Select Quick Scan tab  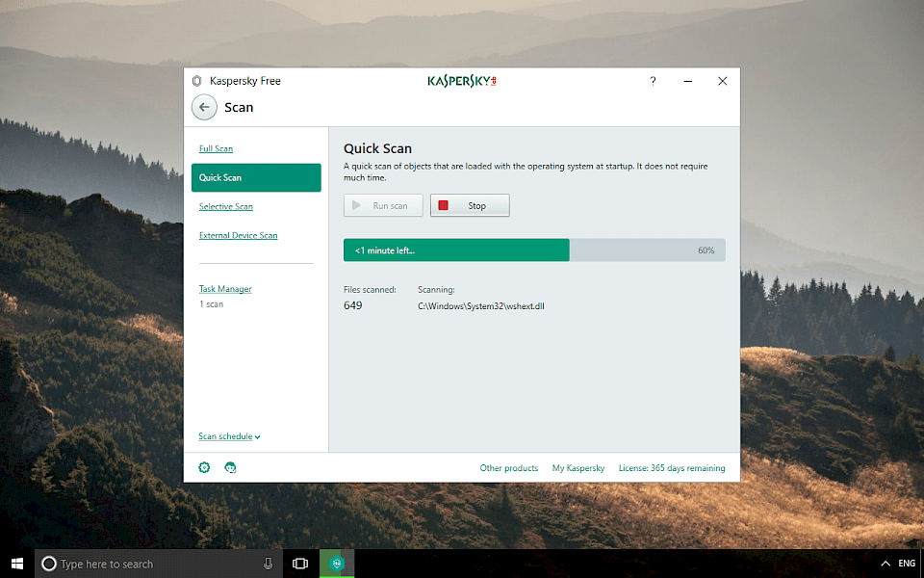coord(256,177)
